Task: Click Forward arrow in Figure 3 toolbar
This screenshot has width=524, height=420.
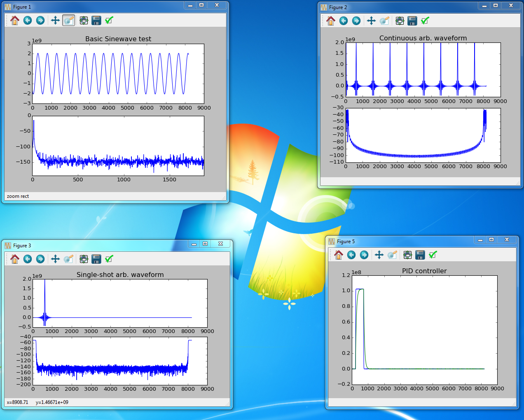Action: coord(40,259)
